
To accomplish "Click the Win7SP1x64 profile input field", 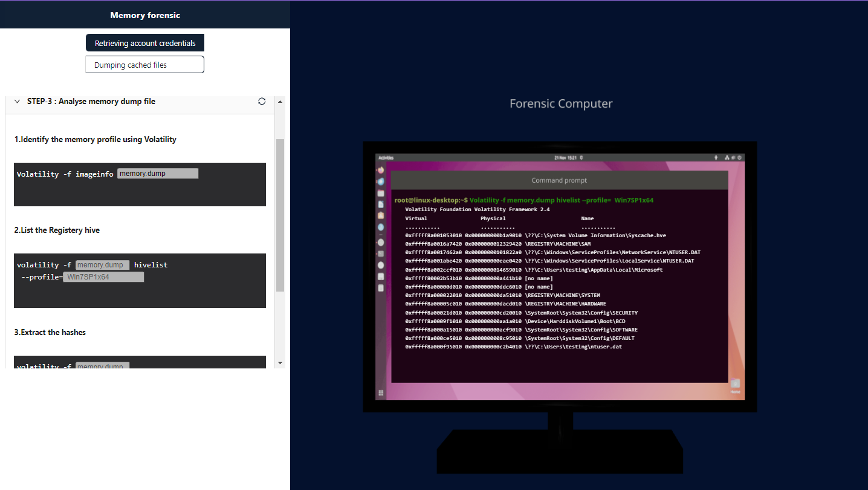I will (x=103, y=277).
